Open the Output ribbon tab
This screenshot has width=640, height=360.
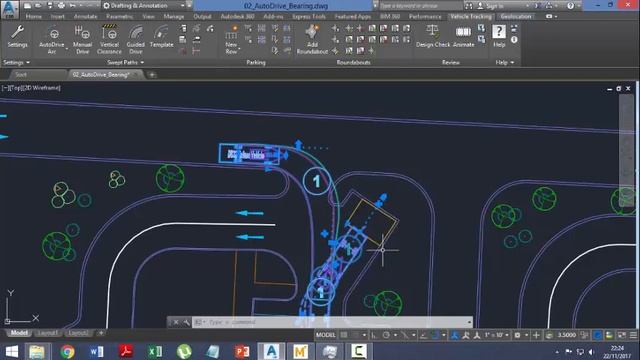[x=202, y=16]
